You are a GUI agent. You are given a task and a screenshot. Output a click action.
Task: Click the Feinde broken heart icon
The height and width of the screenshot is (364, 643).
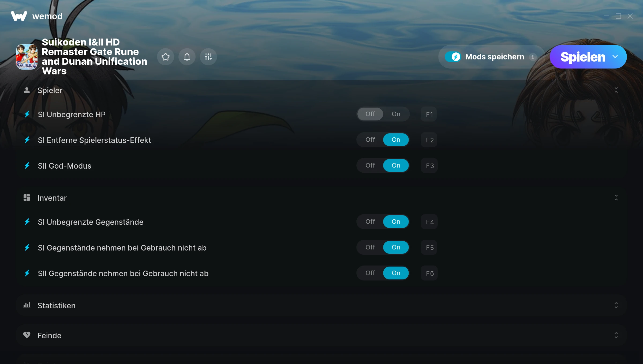pos(27,335)
